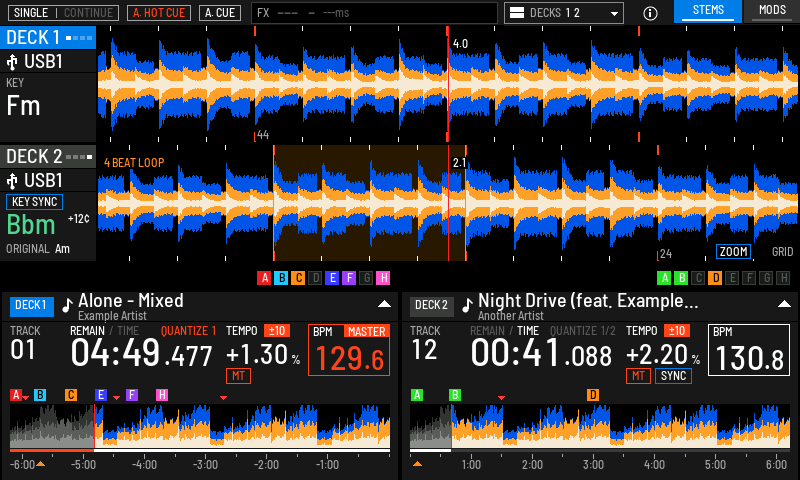Toggle A. HOT CUE auto hot cue
Image resolution: width=800 pixels, height=480 pixels.
(159, 13)
